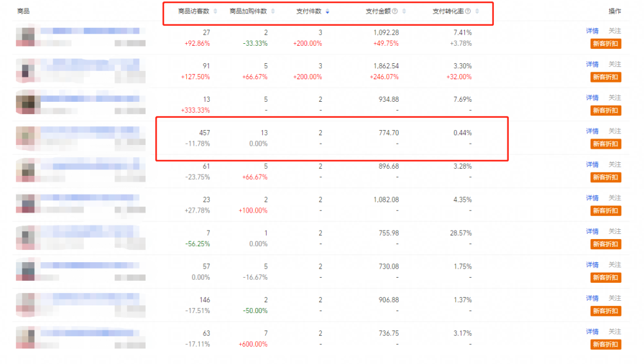This screenshot has width=644, height=364.
Task: Open product thumbnail in the 457-visitor row
Action: 28,137
